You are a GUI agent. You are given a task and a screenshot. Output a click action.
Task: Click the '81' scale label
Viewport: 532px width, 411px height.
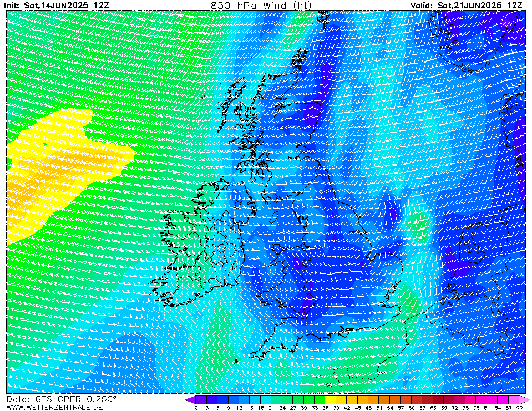point(487,408)
